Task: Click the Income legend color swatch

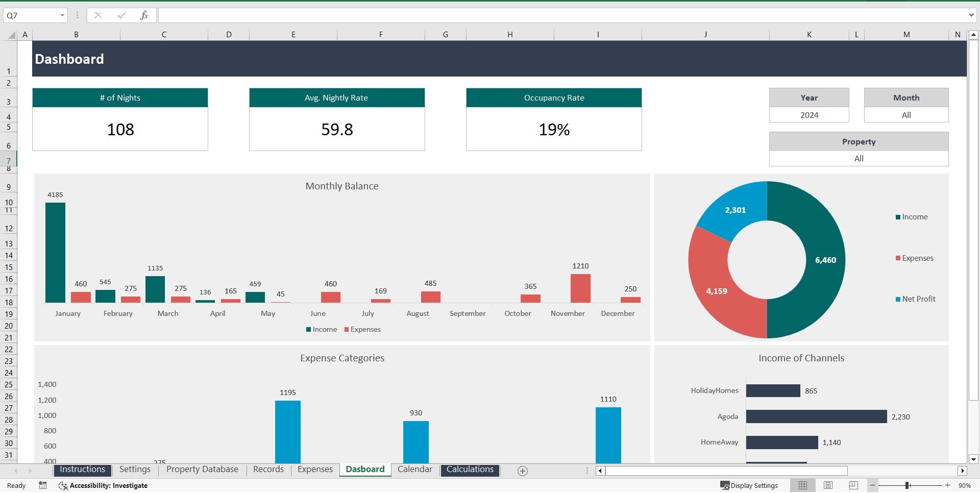Action: click(898, 217)
